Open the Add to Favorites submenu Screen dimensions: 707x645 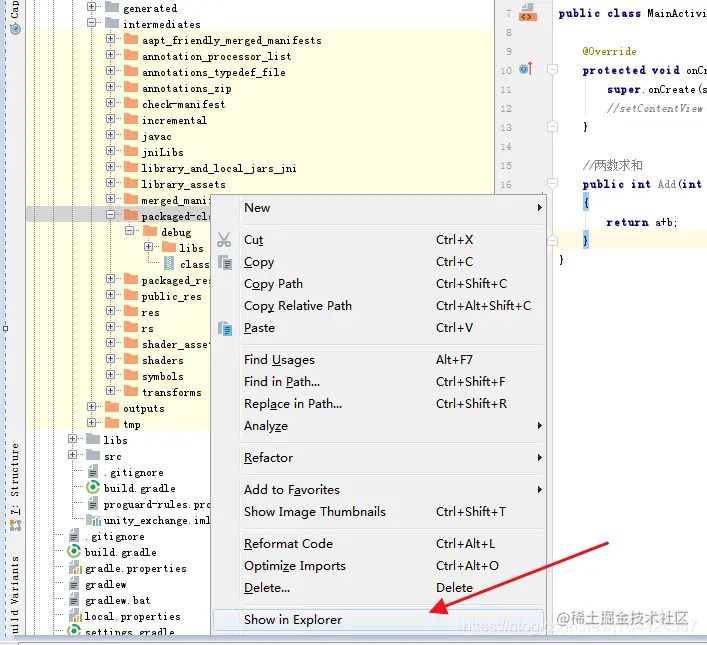(x=378, y=490)
